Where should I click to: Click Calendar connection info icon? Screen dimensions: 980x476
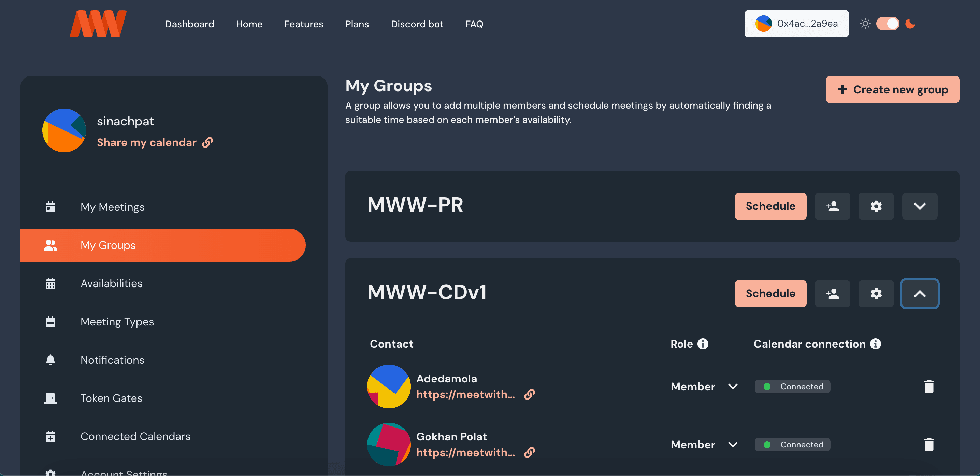[x=875, y=344]
